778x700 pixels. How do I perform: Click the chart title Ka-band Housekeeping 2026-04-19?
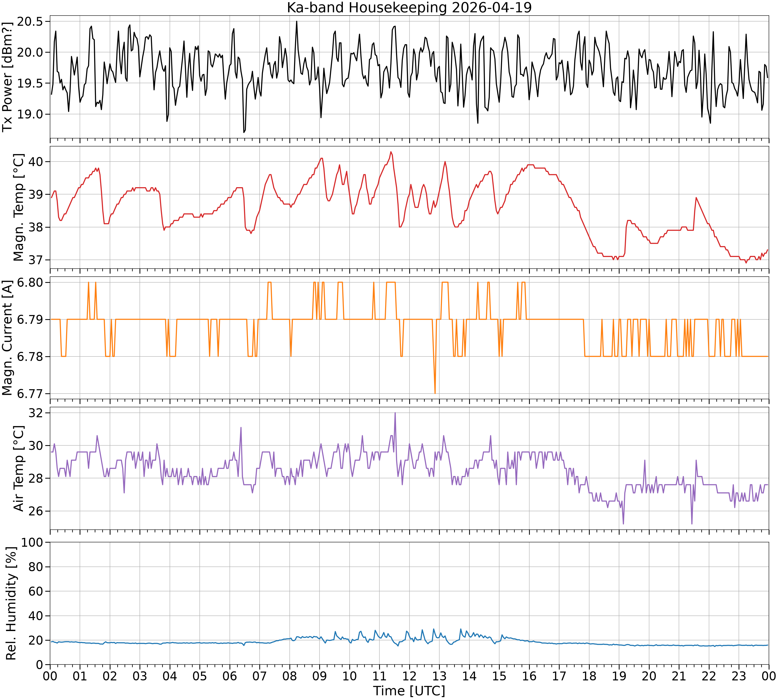click(409, 8)
